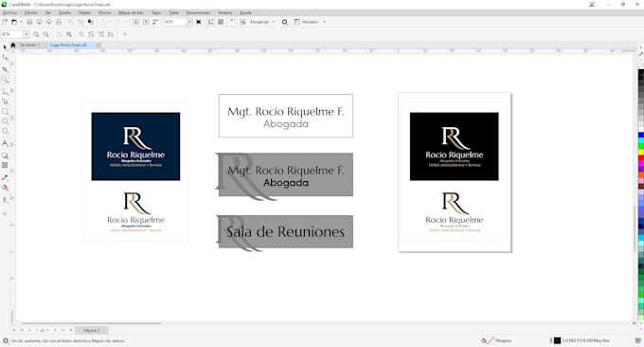The image size is (644, 347).
Task: Click the Zoom in magnifier icon
Action: 36,34
